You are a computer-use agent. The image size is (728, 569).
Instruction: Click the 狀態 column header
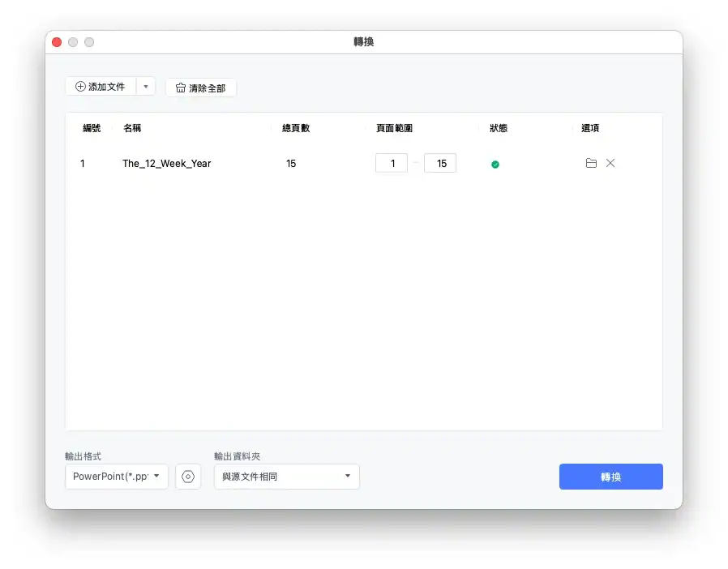click(x=499, y=128)
